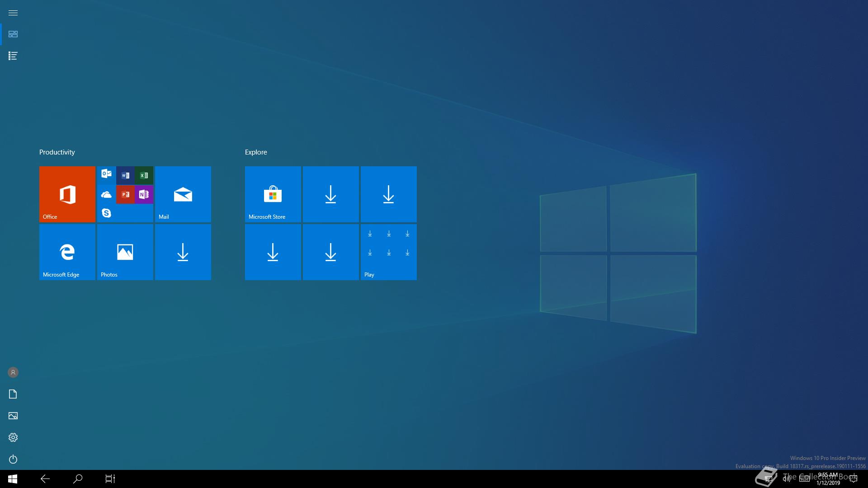Click download tile left of Play folder
Viewport: 868px width, 488px height.
point(331,252)
